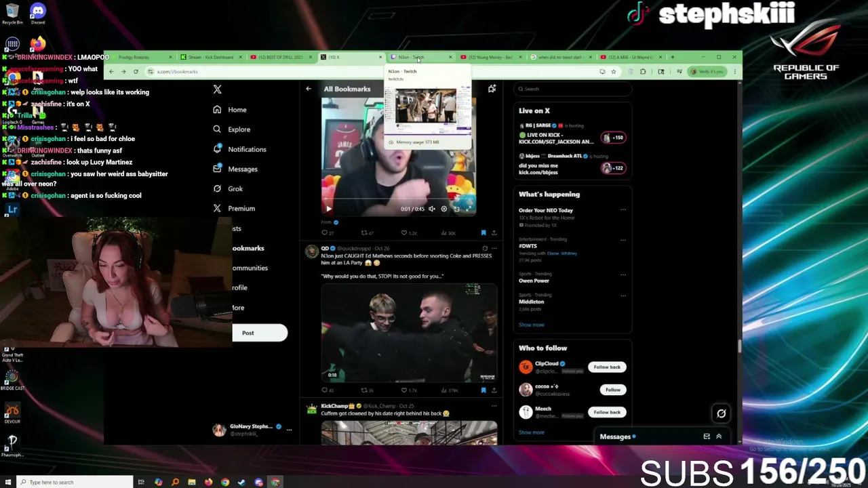Click the Post button
Screen dimensions: 868x488
pos(260,333)
